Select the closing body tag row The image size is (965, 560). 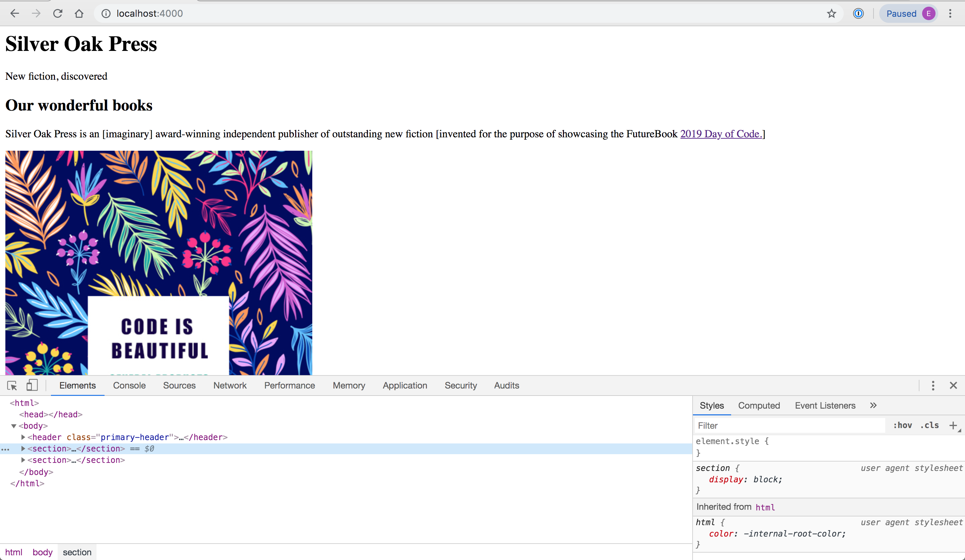coord(37,472)
